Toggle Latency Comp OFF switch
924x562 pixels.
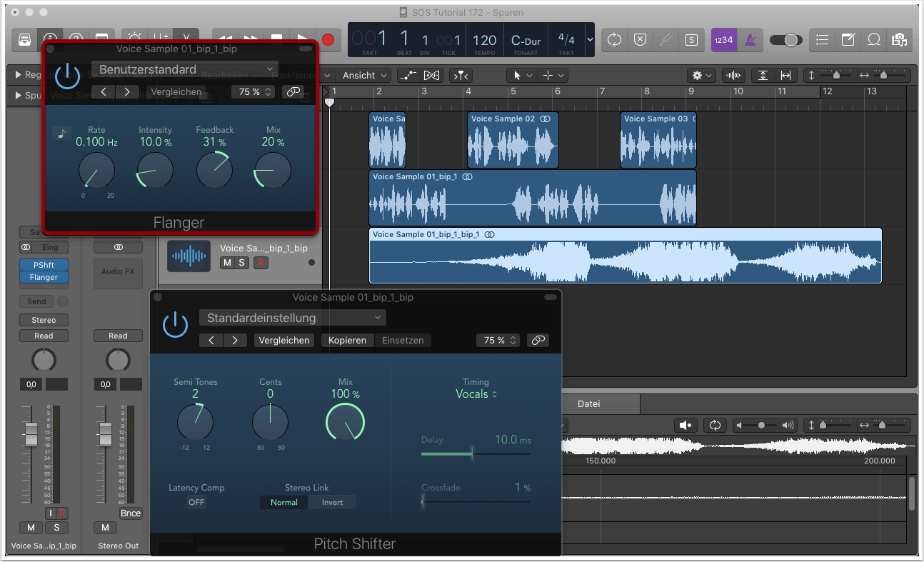[x=196, y=502]
